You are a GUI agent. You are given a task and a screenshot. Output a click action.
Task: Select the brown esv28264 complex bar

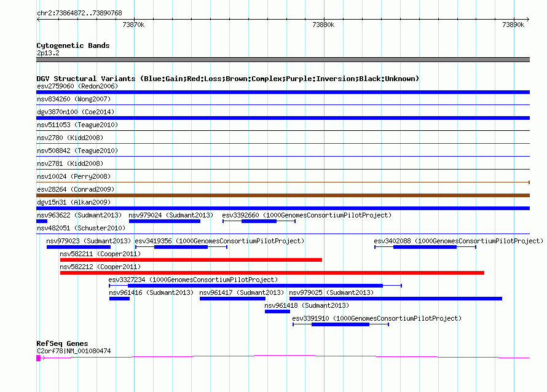point(283,195)
